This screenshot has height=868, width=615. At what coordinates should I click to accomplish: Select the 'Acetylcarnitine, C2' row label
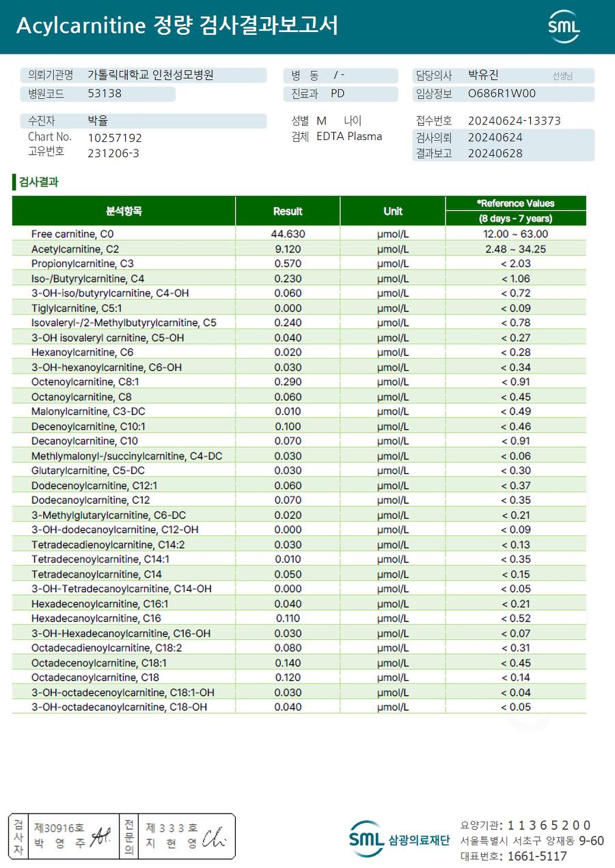(75, 249)
